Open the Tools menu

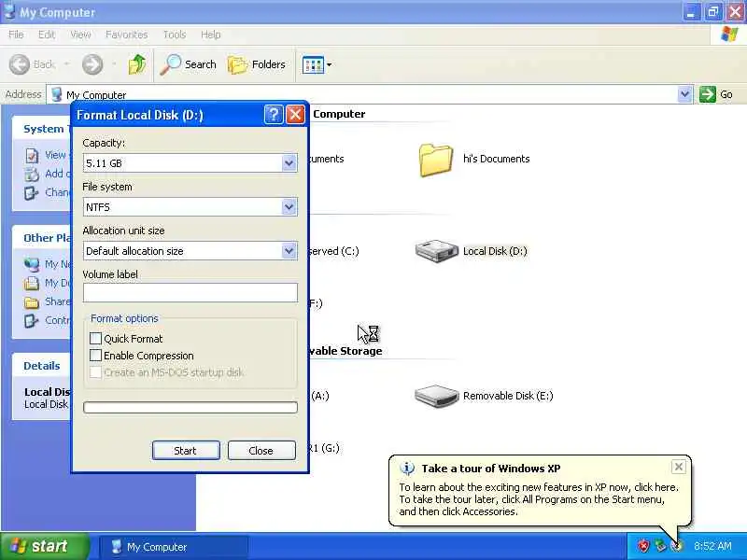175,35
